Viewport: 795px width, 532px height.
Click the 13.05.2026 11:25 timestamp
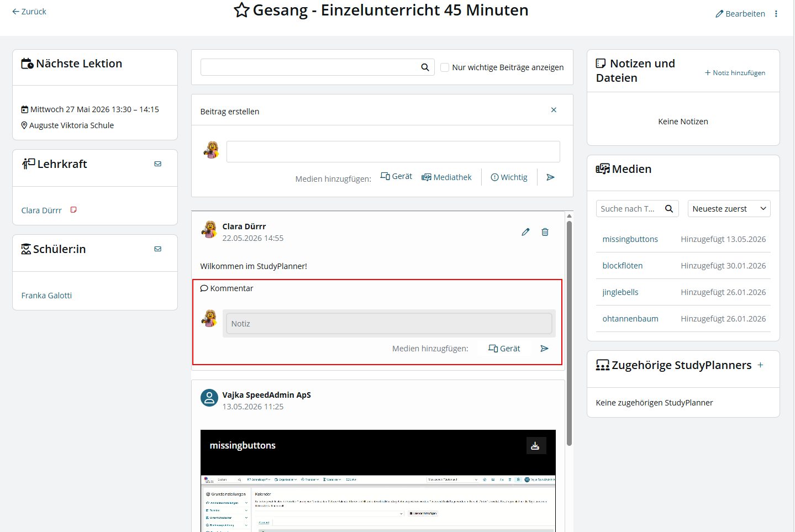tap(253, 407)
